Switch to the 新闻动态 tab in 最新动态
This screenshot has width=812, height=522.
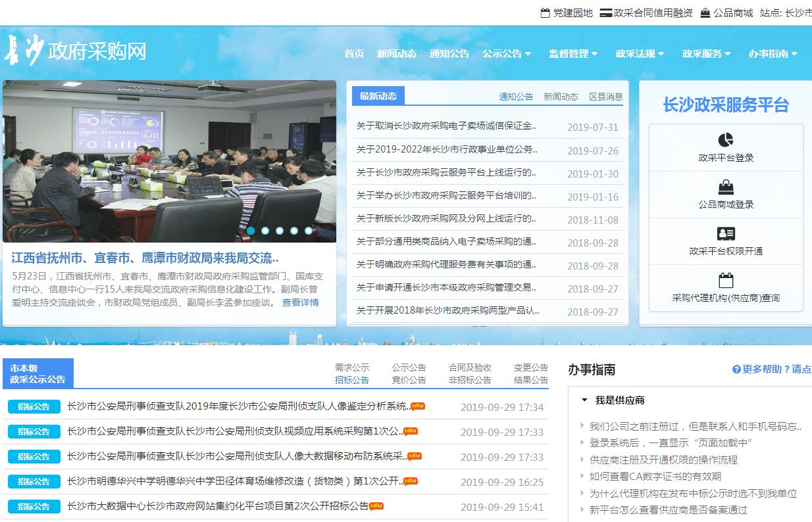561,97
